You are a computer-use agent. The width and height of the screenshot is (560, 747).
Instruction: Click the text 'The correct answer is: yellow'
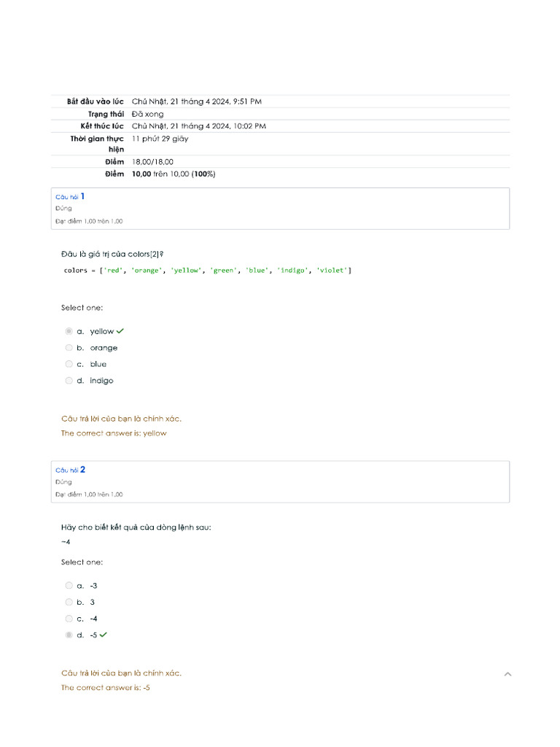[x=114, y=433]
